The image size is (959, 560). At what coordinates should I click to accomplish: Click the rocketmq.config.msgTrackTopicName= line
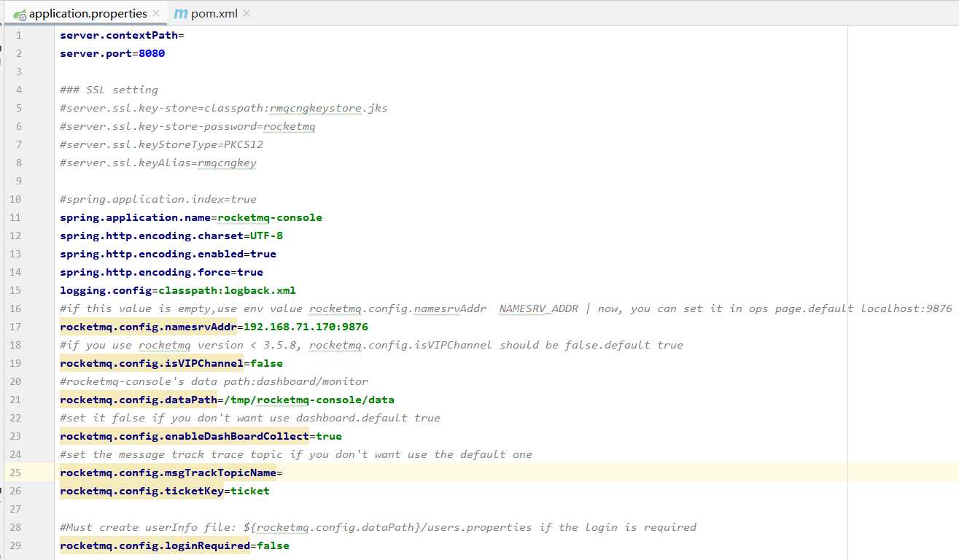[171, 472]
